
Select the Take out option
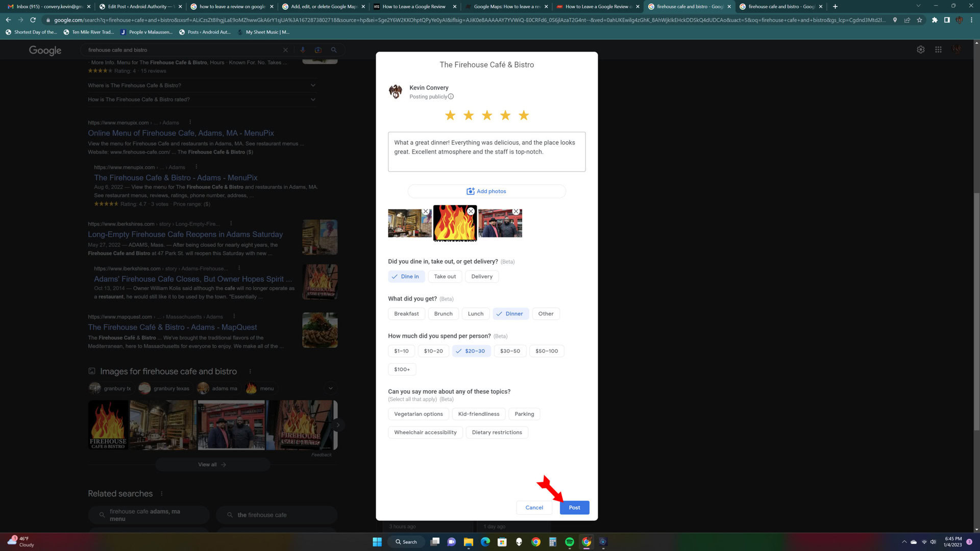[445, 277]
